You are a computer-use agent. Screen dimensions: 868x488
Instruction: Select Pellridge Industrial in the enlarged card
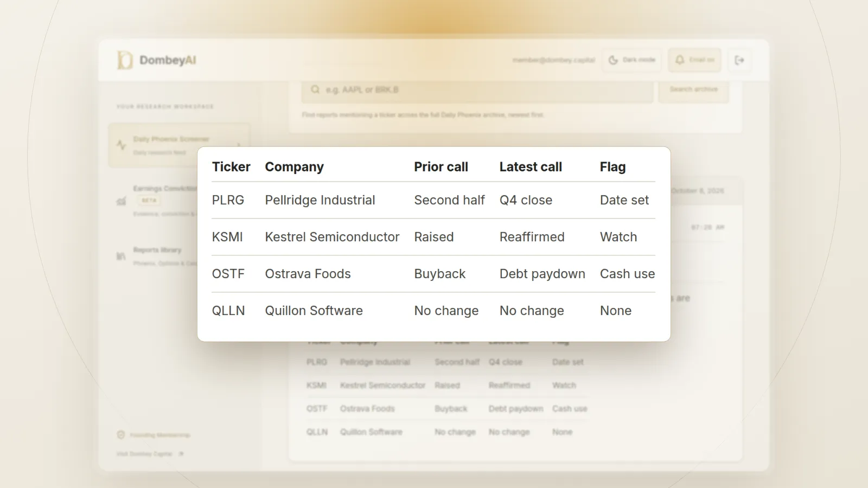[320, 200]
